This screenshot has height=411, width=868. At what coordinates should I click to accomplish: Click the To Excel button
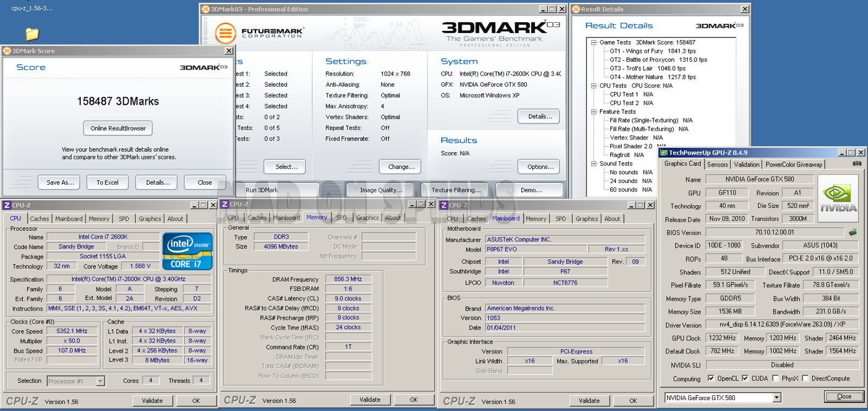pos(107,182)
